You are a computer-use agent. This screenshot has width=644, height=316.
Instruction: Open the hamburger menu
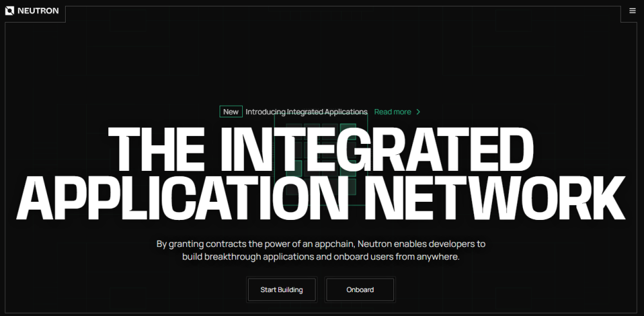pyautogui.click(x=632, y=11)
